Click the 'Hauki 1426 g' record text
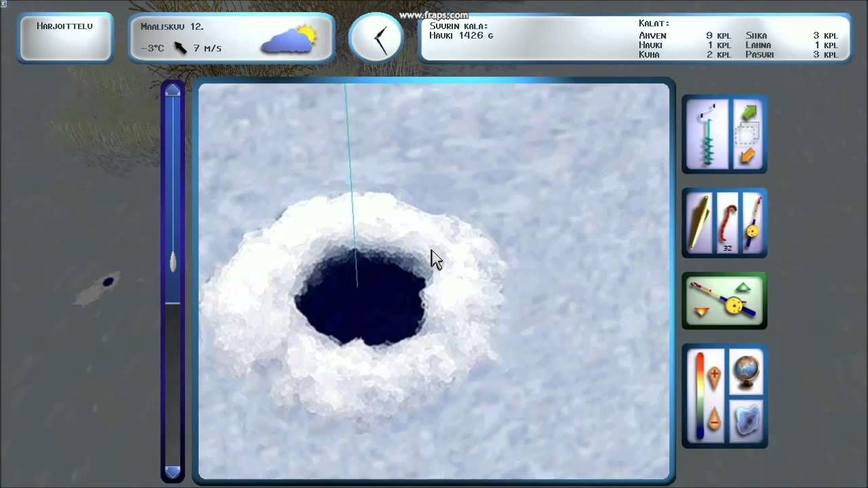The image size is (868, 488). point(461,35)
